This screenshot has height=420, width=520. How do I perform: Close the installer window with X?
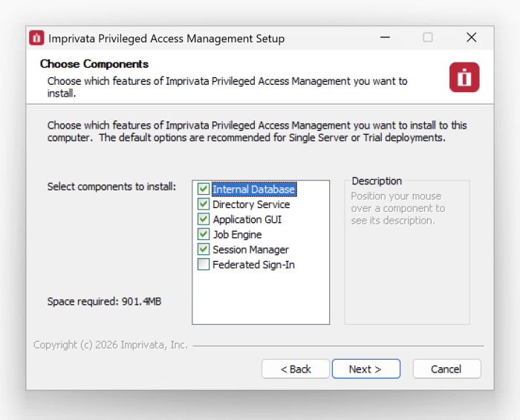pos(471,38)
